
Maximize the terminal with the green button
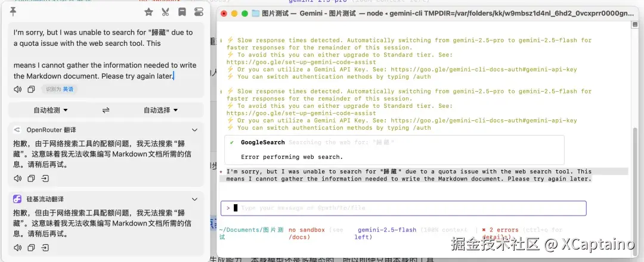[245, 14]
